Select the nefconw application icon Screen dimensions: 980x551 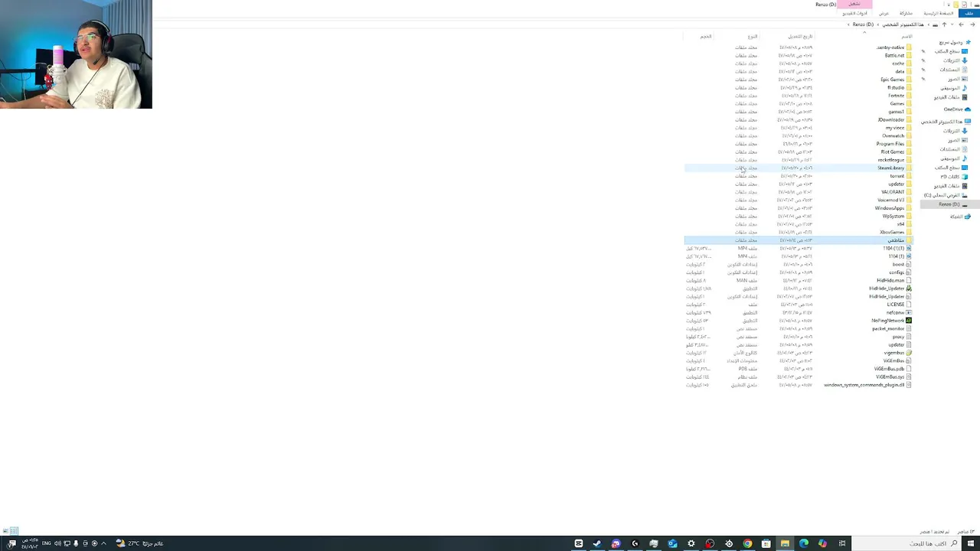click(909, 312)
